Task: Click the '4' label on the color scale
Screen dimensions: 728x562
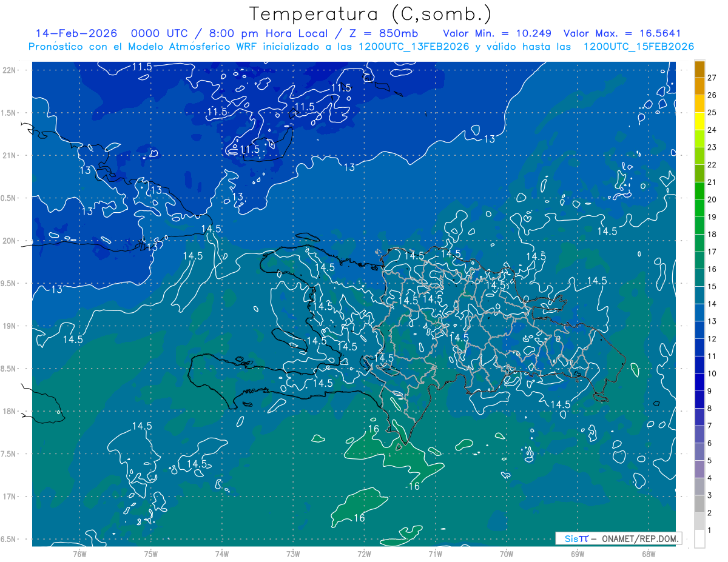Action: (710, 478)
